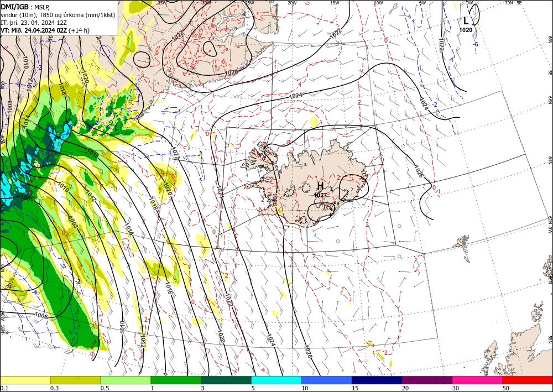
Task: Click the 25W longitude label
Action: (x=249, y=3)
